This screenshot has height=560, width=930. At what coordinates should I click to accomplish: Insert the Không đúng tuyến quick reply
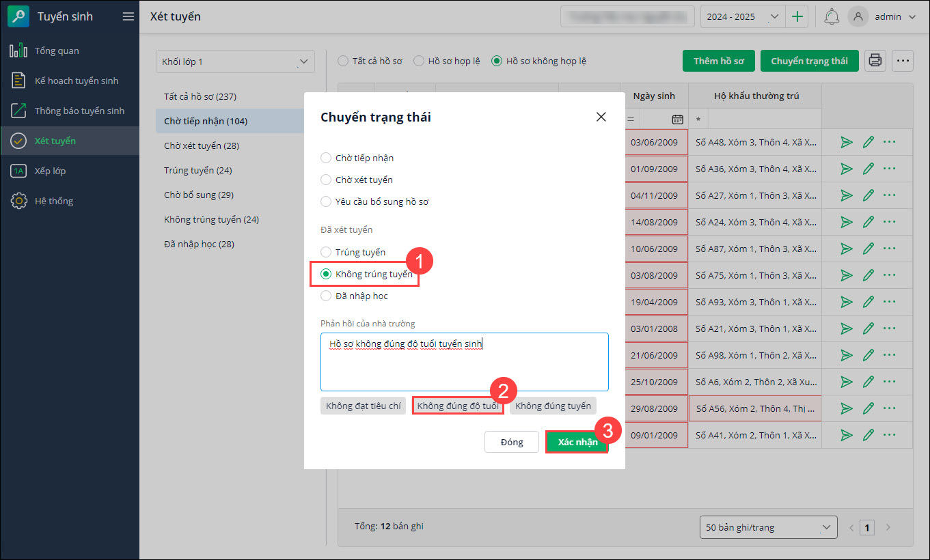click(553, 406)
